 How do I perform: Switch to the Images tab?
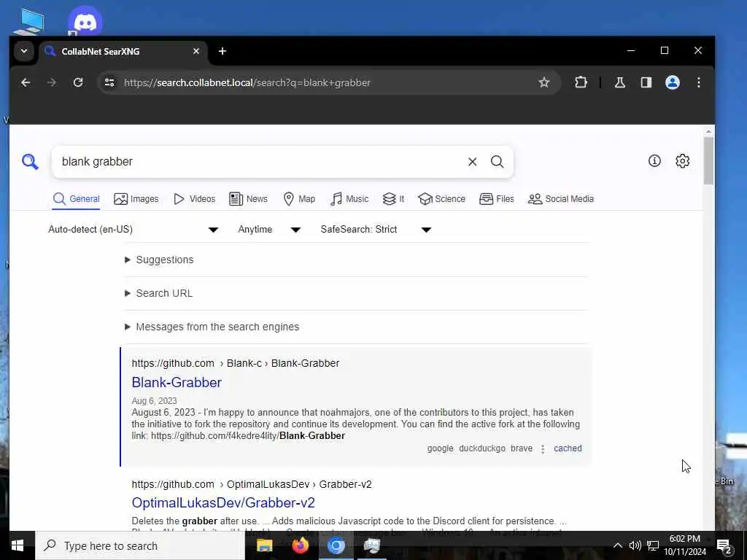tap(136, 199)
